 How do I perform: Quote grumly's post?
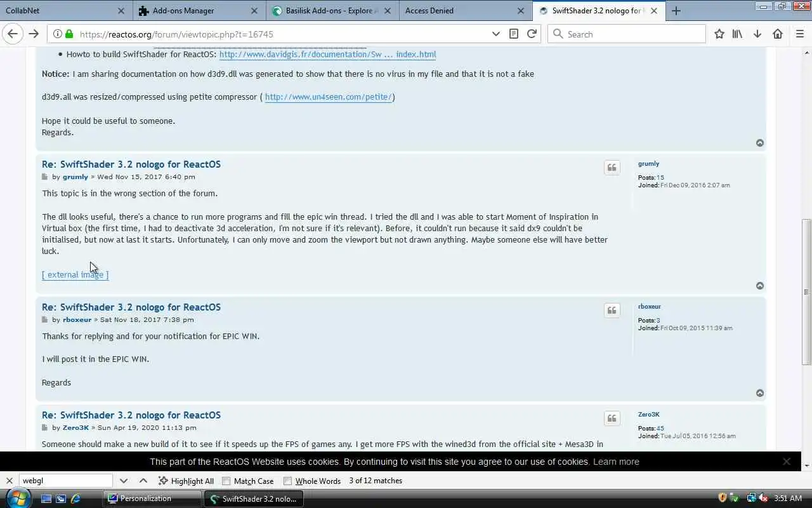coord(612,168)
